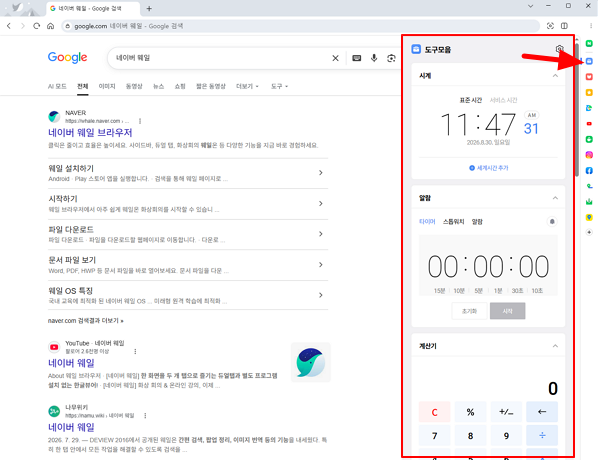Open the screen capture icon in address bar
598x460 pixels.
550,26
